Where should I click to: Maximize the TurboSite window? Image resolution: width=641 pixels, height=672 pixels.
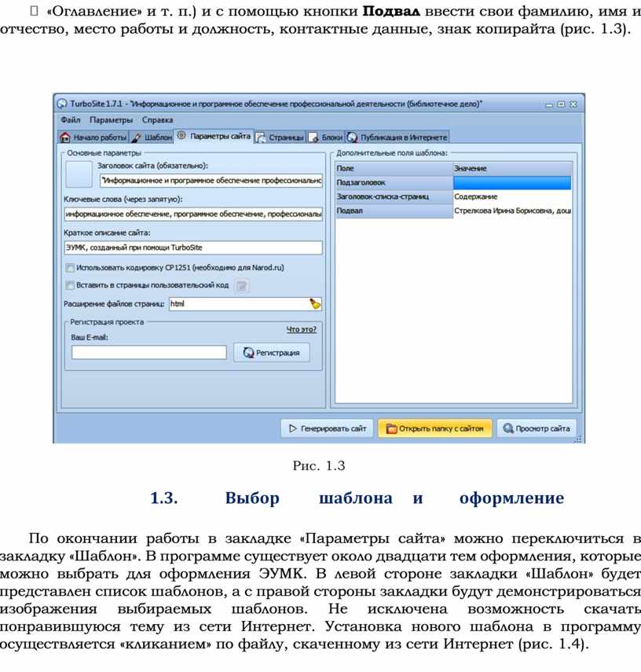click(x=562, y=105)
